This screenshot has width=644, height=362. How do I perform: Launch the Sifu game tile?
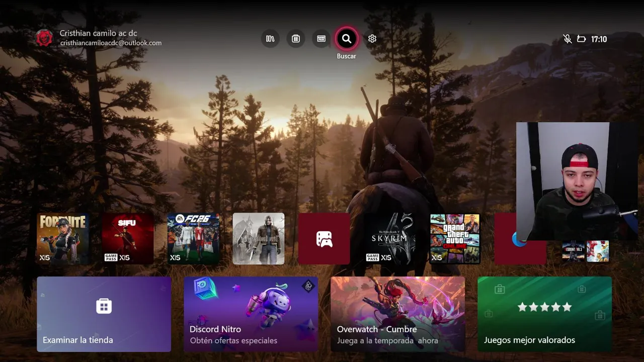tap(128, 239)
